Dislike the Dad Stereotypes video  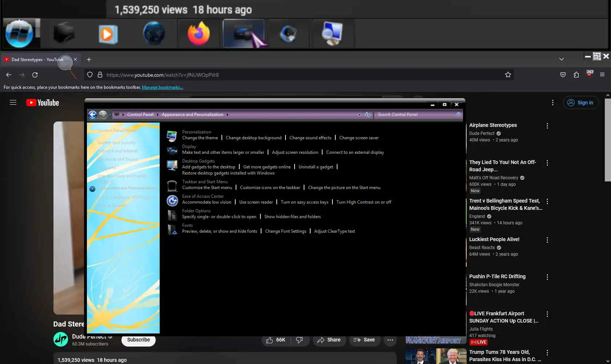click(x=299, y=340)
